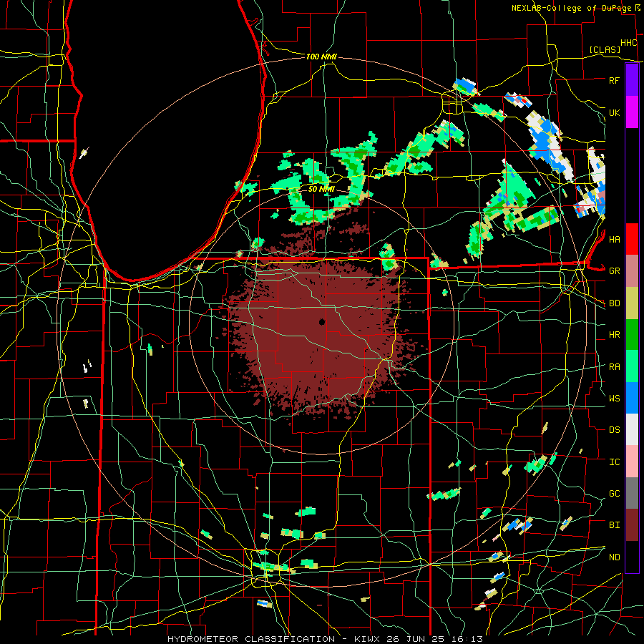Click the ND black legend swatch
The width and height of the screenshot is (644, 644).
tap(632, 557)
